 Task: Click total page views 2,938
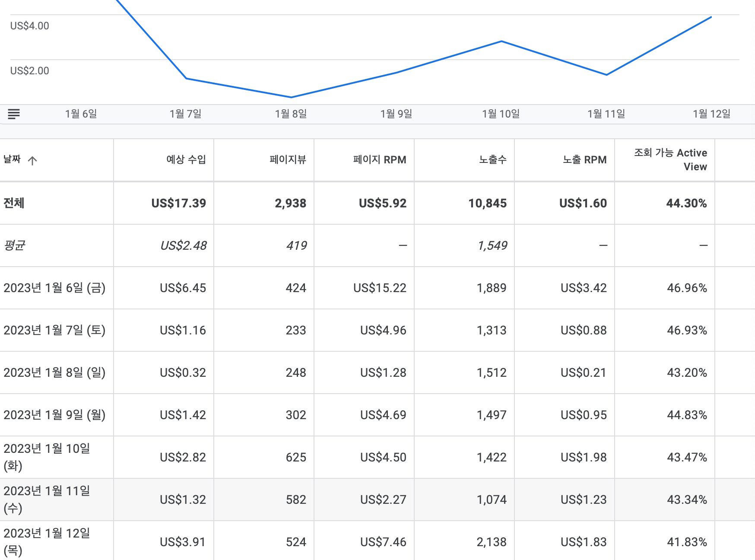coord(291,203)
